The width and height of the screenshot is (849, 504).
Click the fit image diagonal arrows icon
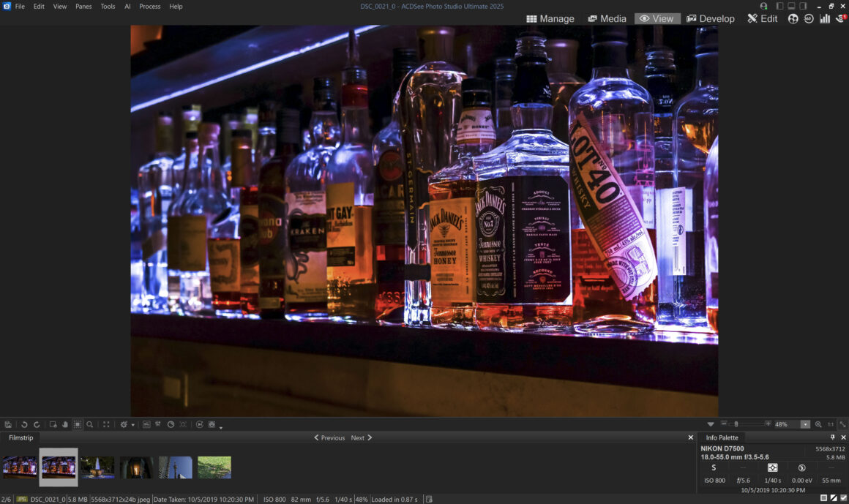pyautogui.click(x=842, y=424)
